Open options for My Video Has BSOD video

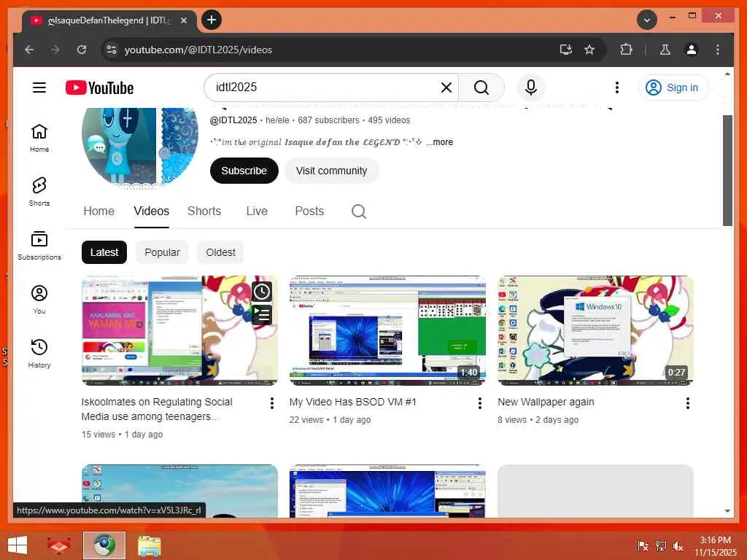point(480,403)
